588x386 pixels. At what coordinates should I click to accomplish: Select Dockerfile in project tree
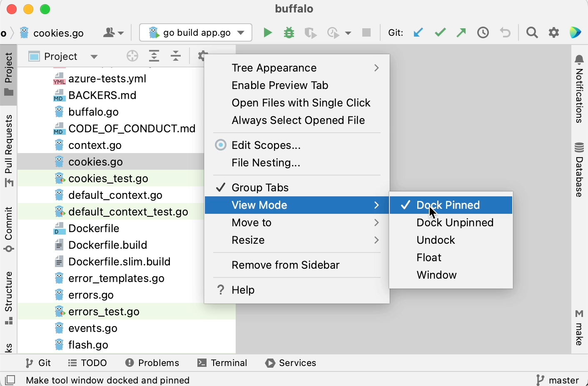[x=94, y=228]
